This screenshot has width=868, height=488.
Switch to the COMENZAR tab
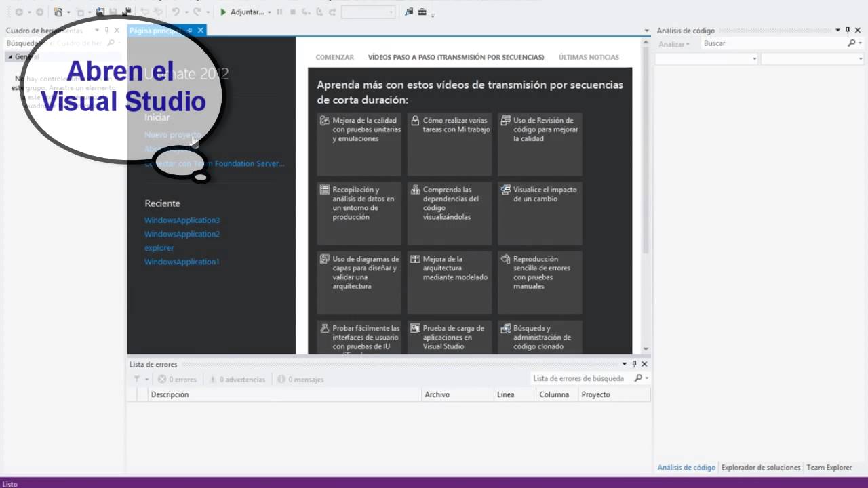pos(335,58)
